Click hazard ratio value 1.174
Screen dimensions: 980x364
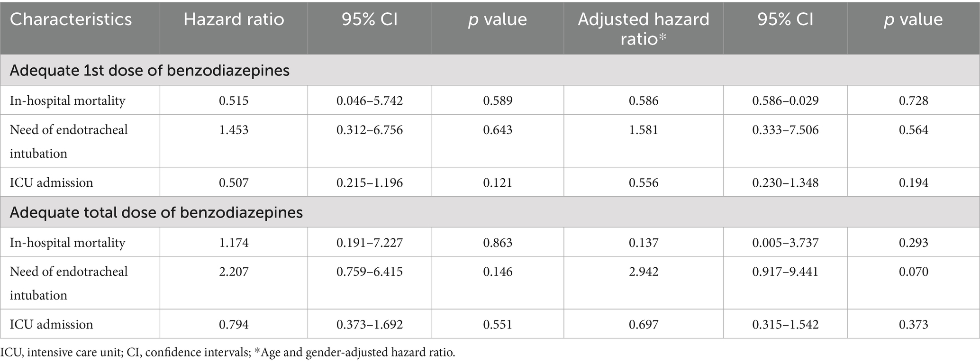[234, 243]
